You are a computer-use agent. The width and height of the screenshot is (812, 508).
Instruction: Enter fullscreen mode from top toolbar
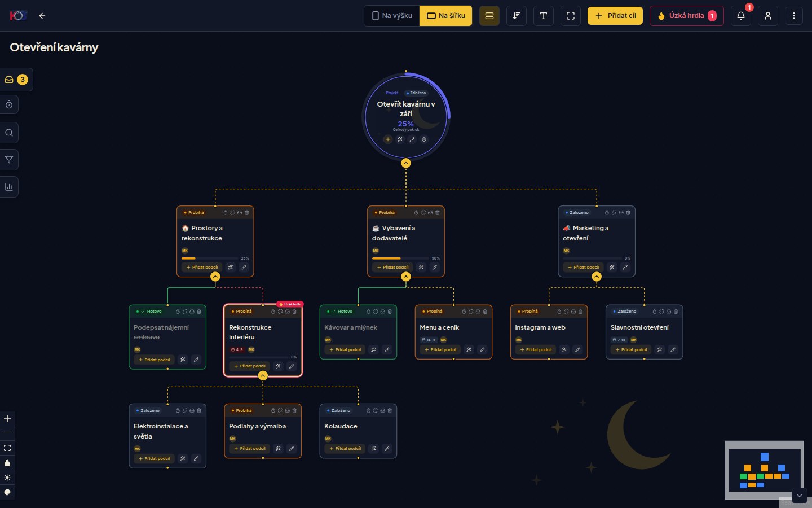pos(571,16)
